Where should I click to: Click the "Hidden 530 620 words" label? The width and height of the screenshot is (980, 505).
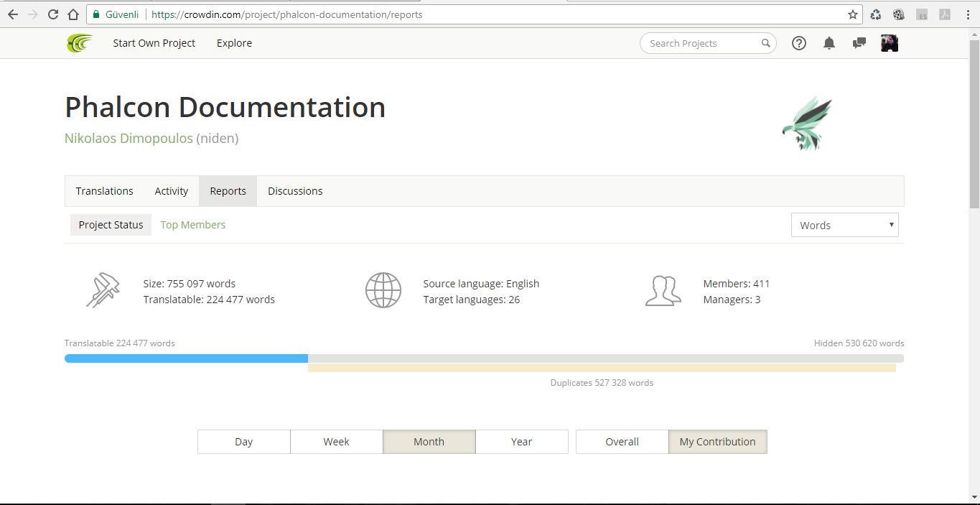click(x=859, y=343)
